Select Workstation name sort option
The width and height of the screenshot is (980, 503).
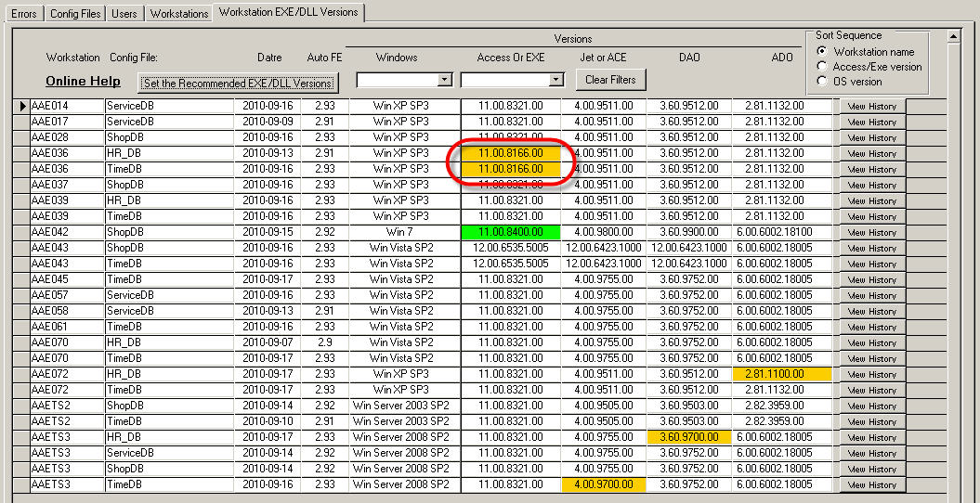pyautogui.click(x=822, y=52)
